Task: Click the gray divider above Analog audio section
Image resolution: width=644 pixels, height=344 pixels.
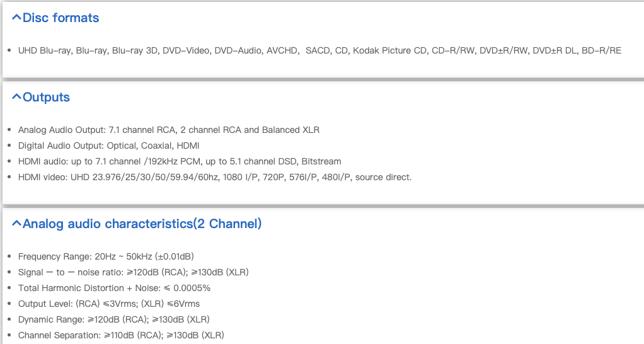Action: [x=322, y=206]
